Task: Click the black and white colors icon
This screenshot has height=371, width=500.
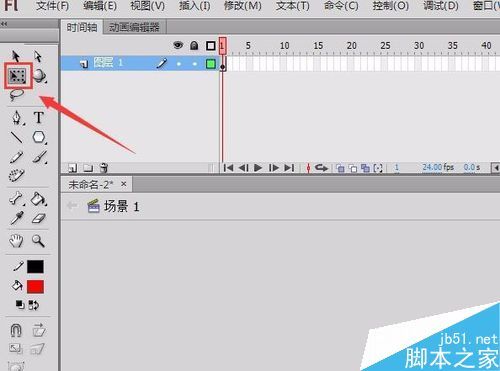Action: 20,305
